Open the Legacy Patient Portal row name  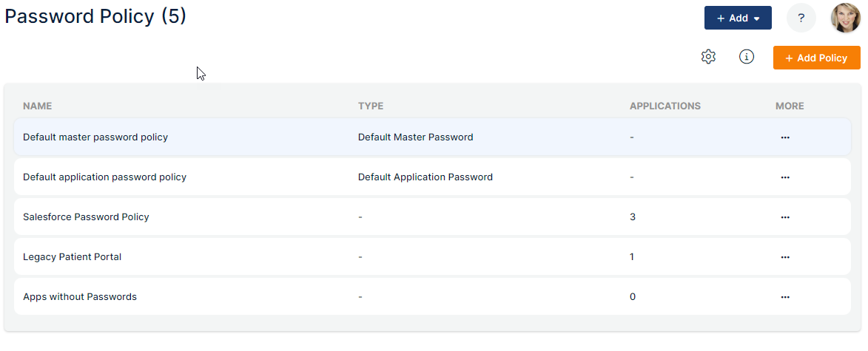(x=72, y=256)
